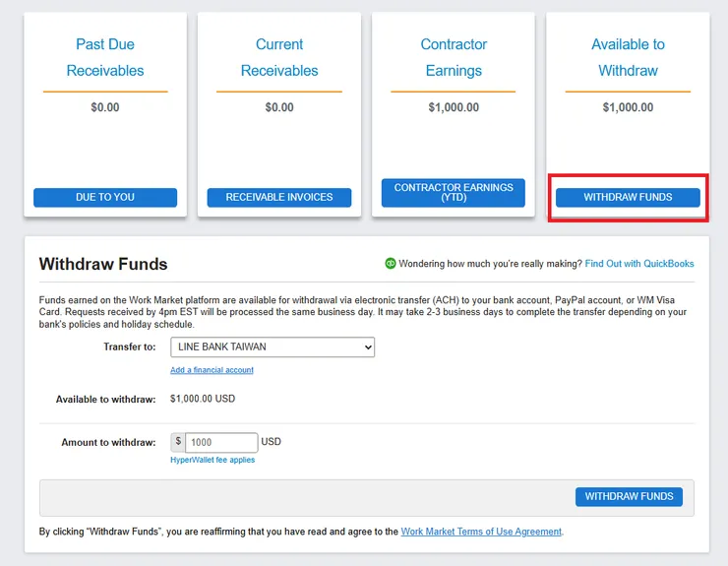728x566 pixels.
Task: Select the Current Receivables card title
Action: 279,57
